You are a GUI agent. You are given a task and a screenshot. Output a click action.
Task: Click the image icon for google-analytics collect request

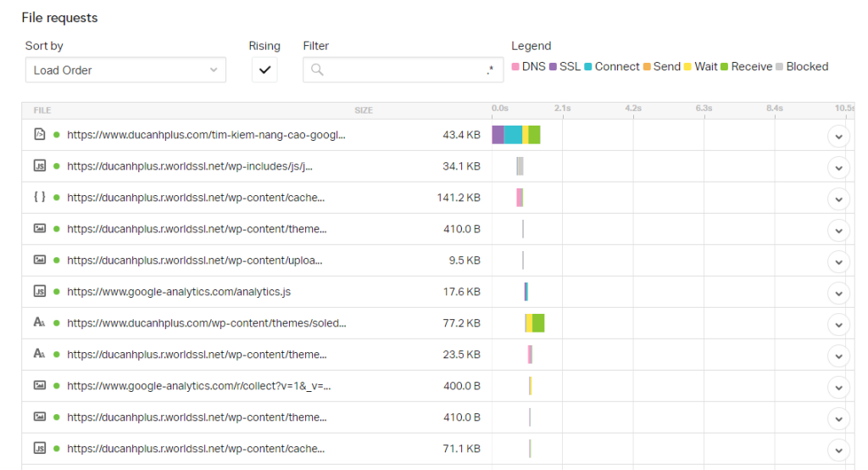click(x=39, y=386)
